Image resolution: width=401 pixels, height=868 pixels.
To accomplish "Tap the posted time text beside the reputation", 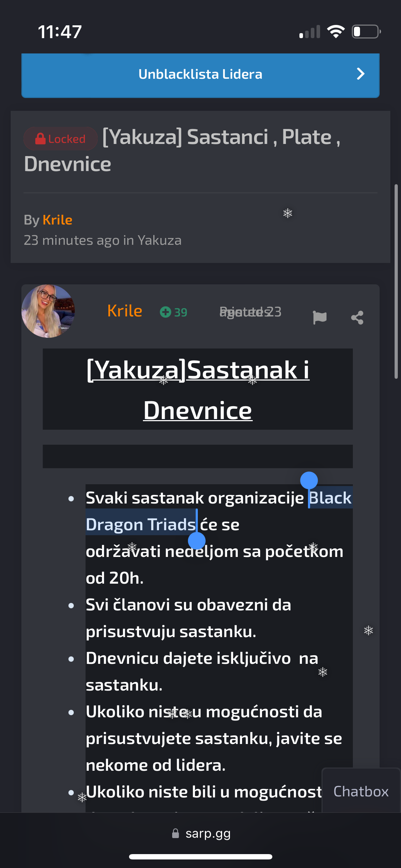I will (251, 312).
